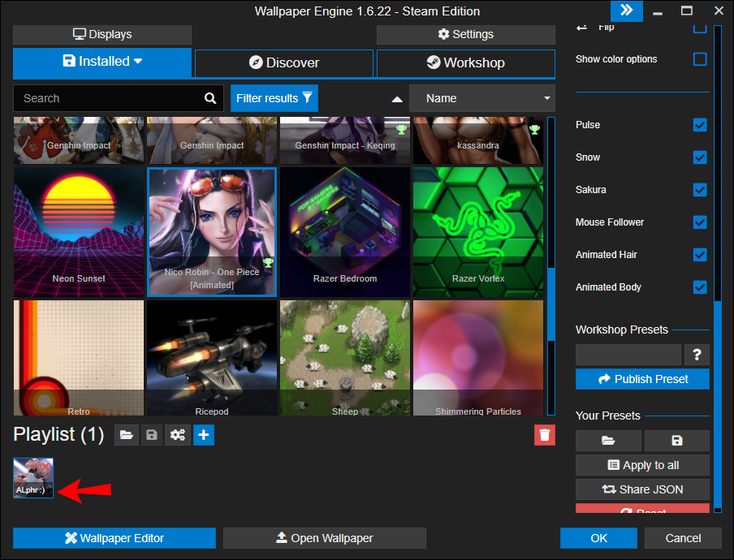Screen dimensions: 734x560
Task: Select the Razer Vortex wallpaper thumbnail
Action: [x=478, y=231]
